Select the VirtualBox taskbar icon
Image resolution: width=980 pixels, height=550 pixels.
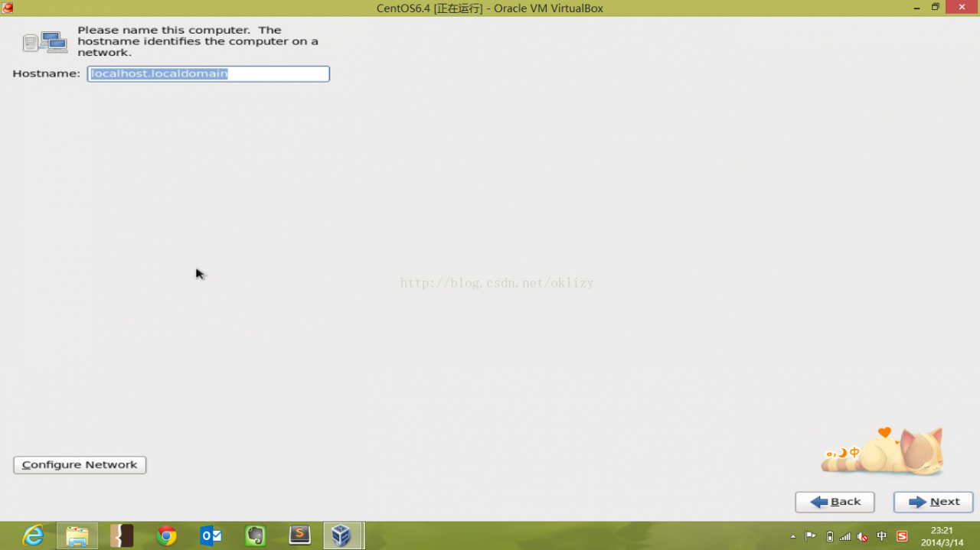(x=342, y=535)
